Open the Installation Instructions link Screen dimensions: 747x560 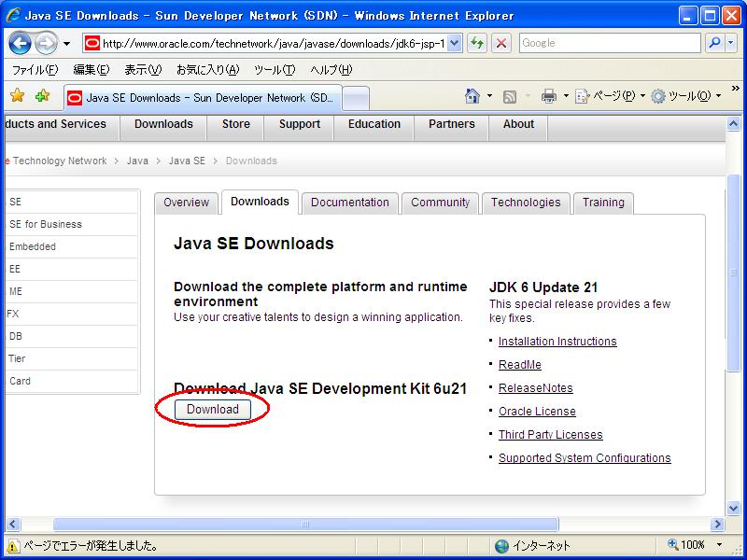coord(557,342)
